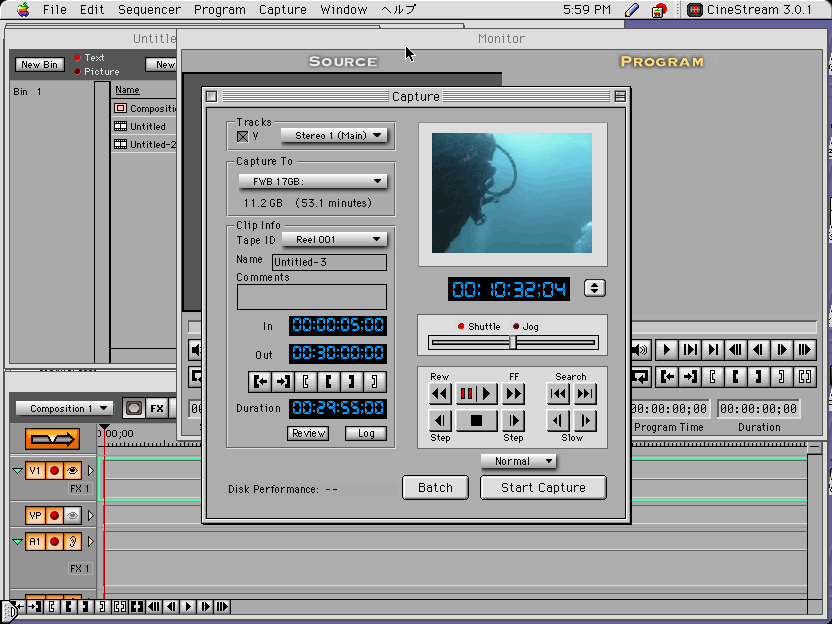Click the Batch button

coord(435,487)
